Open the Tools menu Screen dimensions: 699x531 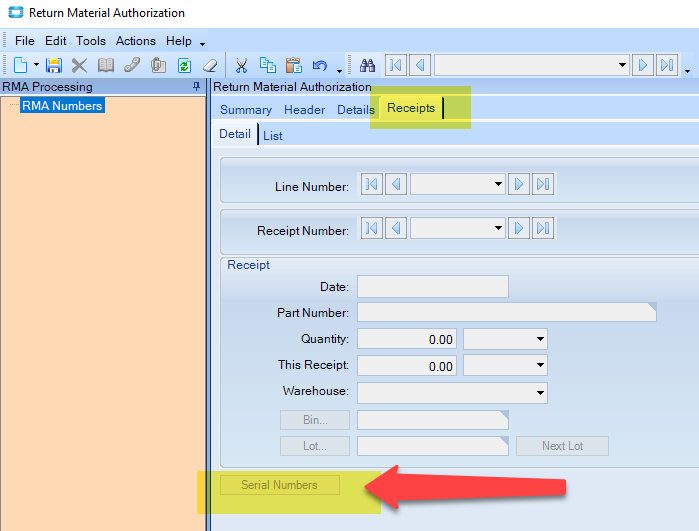[x=90, y=41]
